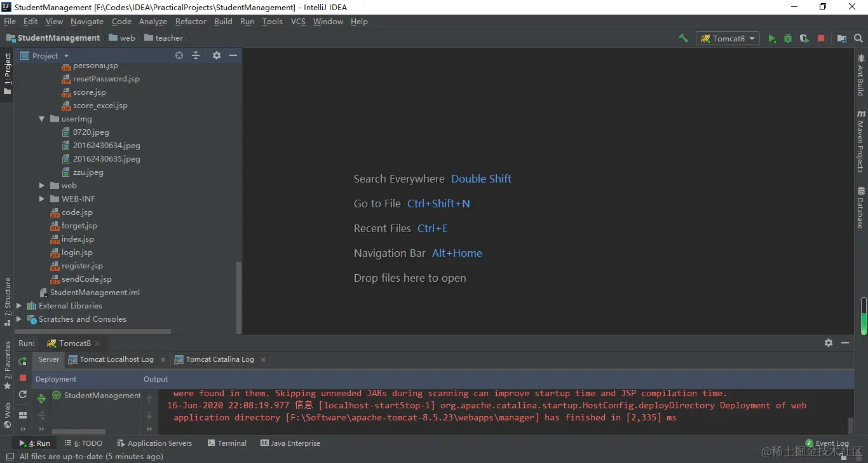Open the Refactor menu

(191, 21)
